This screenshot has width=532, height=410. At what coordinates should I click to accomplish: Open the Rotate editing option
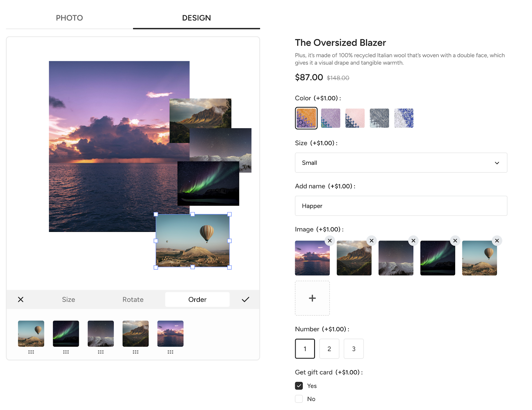coord(133,300)
